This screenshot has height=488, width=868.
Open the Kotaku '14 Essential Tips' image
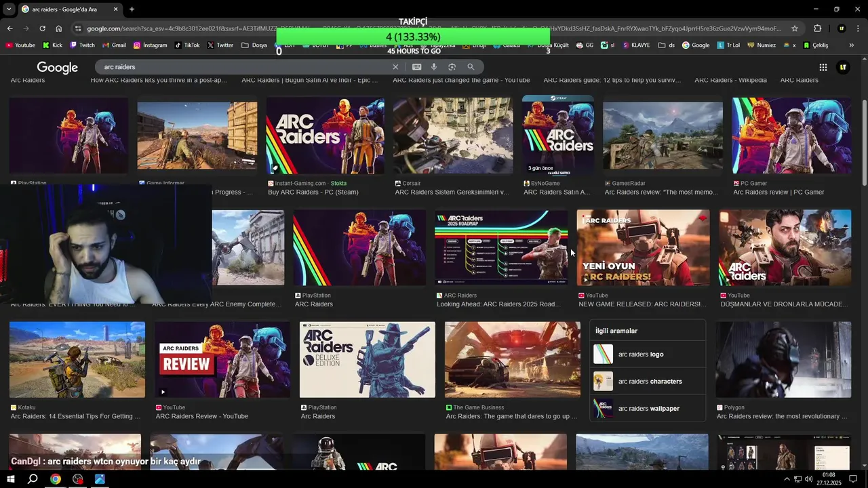(x=77, y=360)
